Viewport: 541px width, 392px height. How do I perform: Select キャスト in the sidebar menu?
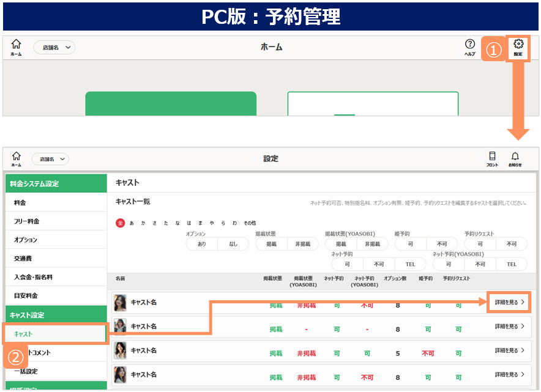(x=55, y=334)
